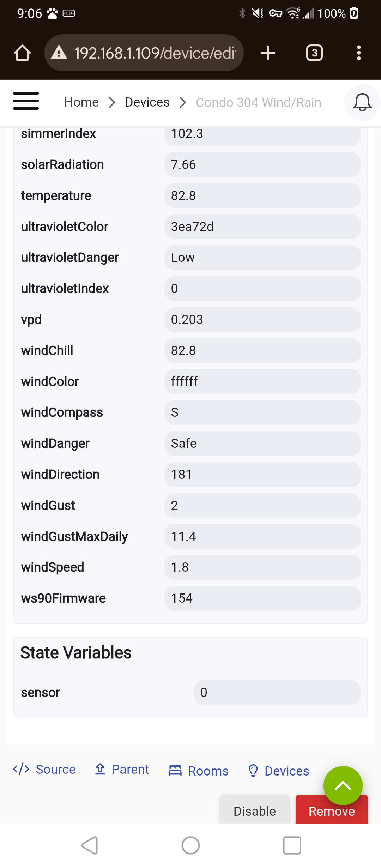Open the Source link
The height and width of the screenshot is (868, 381).
[x=44, y=769]
